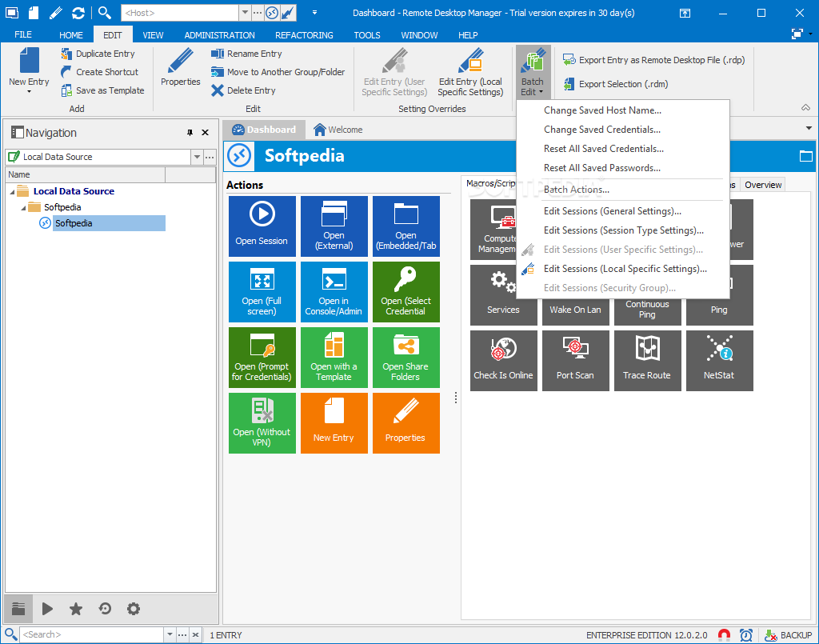Collapse the Local Data Source tree node

click(x=13, y=192)
